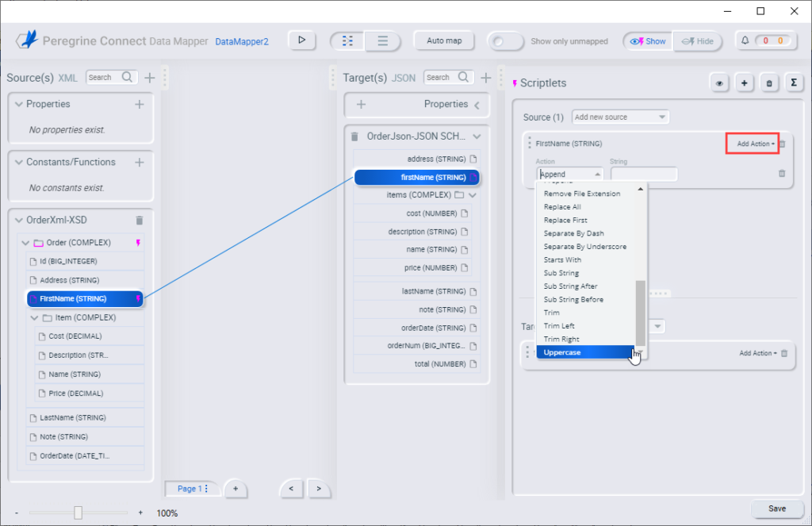
Task: Choose Uppercase from the action list
Action: (x=585, y=352)
